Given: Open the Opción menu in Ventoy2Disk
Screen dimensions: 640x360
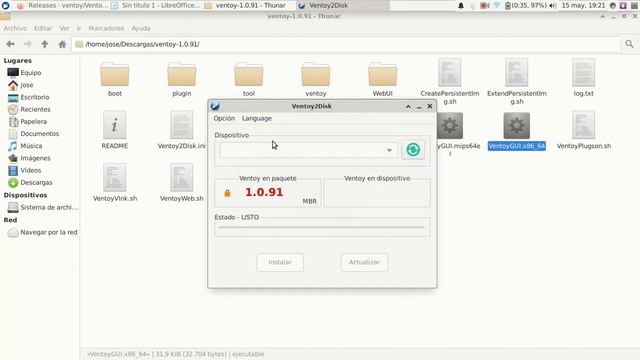Looking at the screenshot, I should [224, 118].
